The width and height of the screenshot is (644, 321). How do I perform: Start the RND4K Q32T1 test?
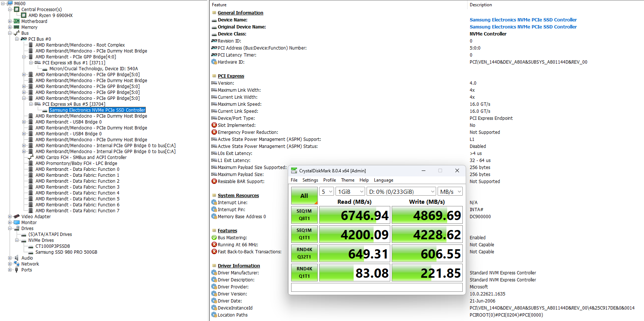pos(304,253)
